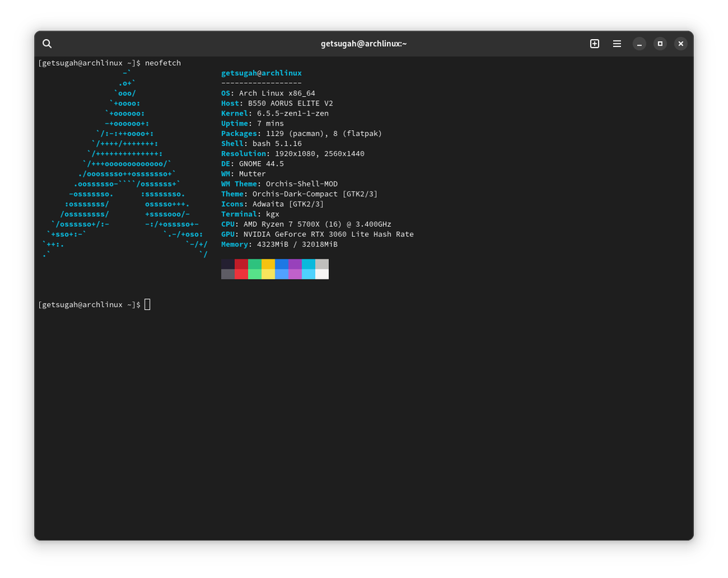Click the Kernel: 6.5.5-zen1-1-zen line
The height and width of the screenshot is (578, 728).
coord(275,113)
